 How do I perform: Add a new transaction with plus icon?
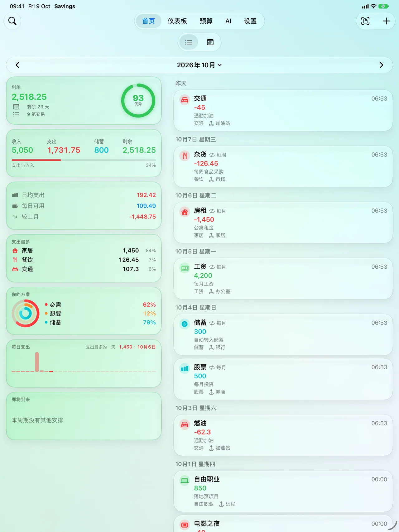[x=386, y=21]
